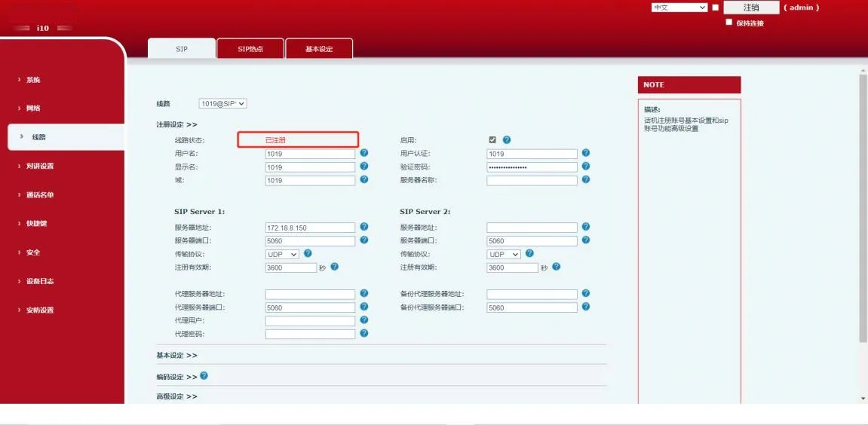Click the 注销 logout button
Viewport: 868px width, 425px height.
click(x=750, y=8)
